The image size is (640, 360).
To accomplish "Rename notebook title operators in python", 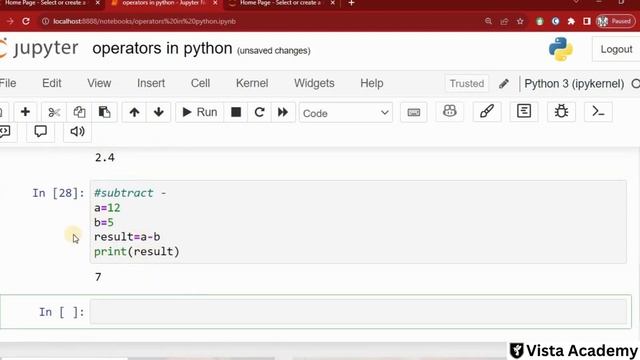I will (162, 49).
